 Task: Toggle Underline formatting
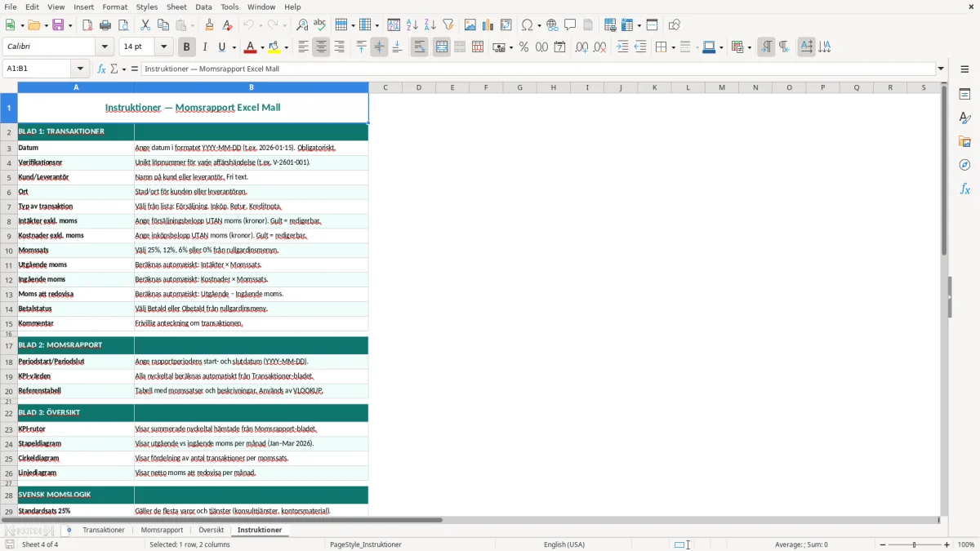click(x=222, y=47)
